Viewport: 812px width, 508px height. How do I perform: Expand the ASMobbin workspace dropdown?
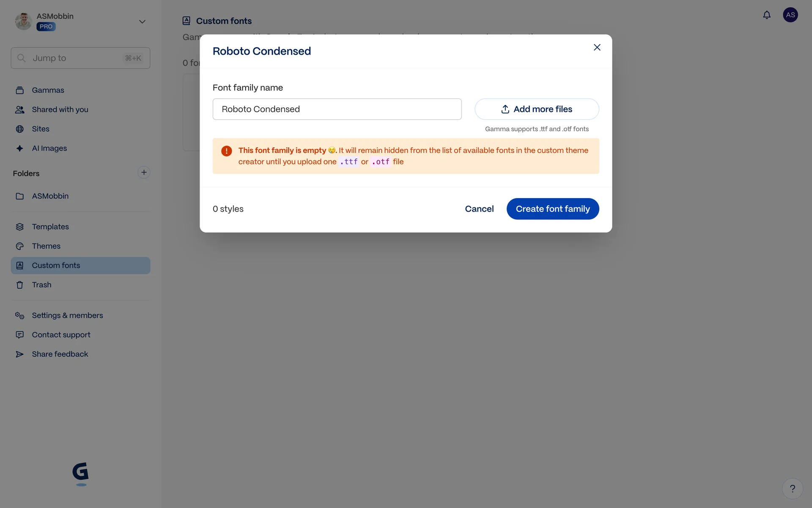point(142,22)
